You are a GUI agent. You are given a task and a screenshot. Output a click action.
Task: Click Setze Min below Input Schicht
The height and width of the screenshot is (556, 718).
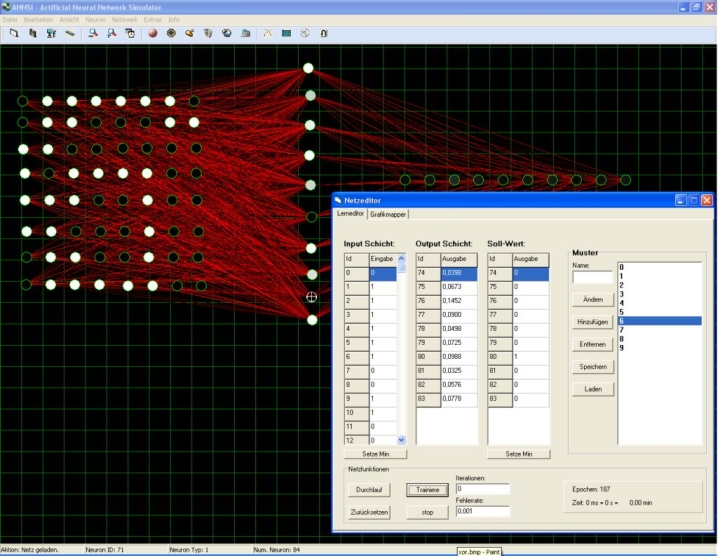click(x=375, y=454)
